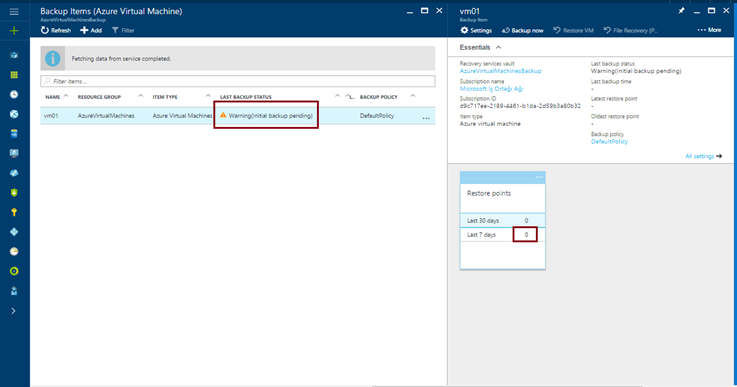Click Add in Backup Items toolbar

tap(91, 31)
